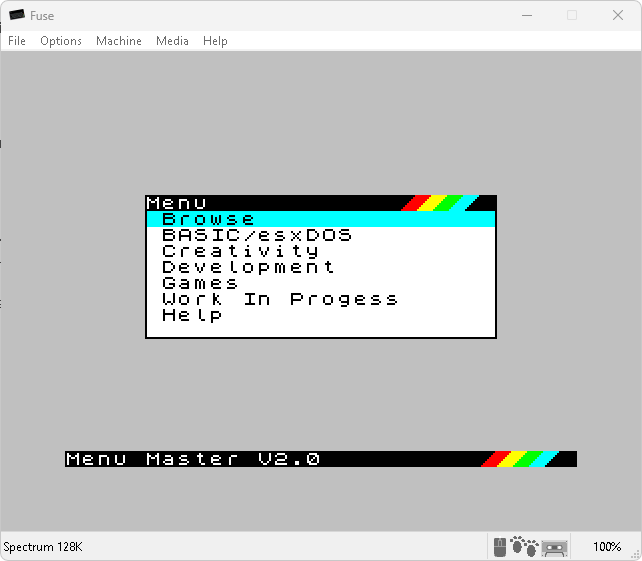The image size is (642, 561).
Task: Open the Machine menu
Action: [119, 41]
